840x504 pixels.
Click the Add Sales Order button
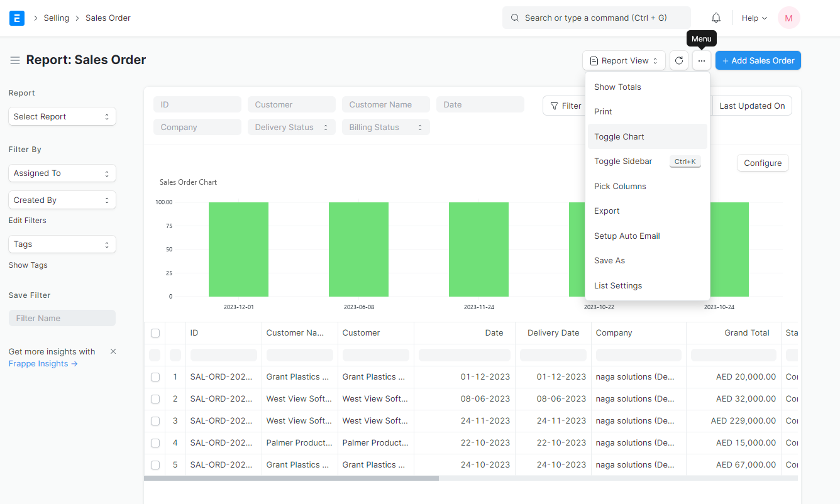click(758, 60)
